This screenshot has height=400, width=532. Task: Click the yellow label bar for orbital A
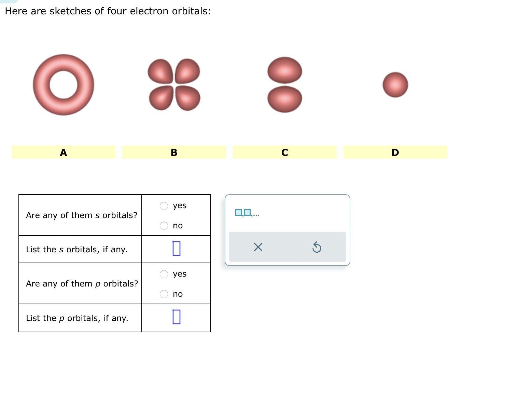[63, 152]
